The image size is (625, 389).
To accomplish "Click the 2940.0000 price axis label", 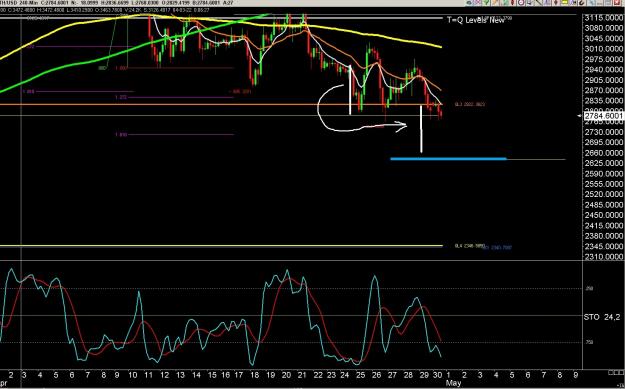I will click(603, 70).
